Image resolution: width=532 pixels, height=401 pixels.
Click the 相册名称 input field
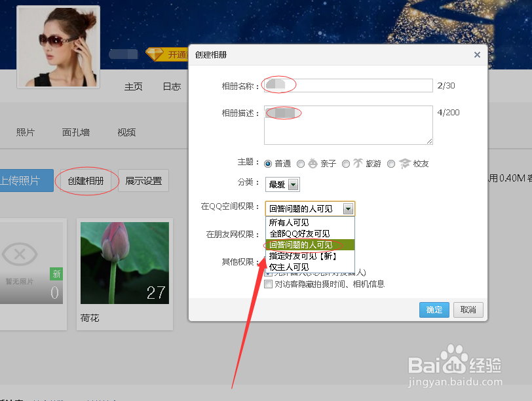(x=349, y=85)
